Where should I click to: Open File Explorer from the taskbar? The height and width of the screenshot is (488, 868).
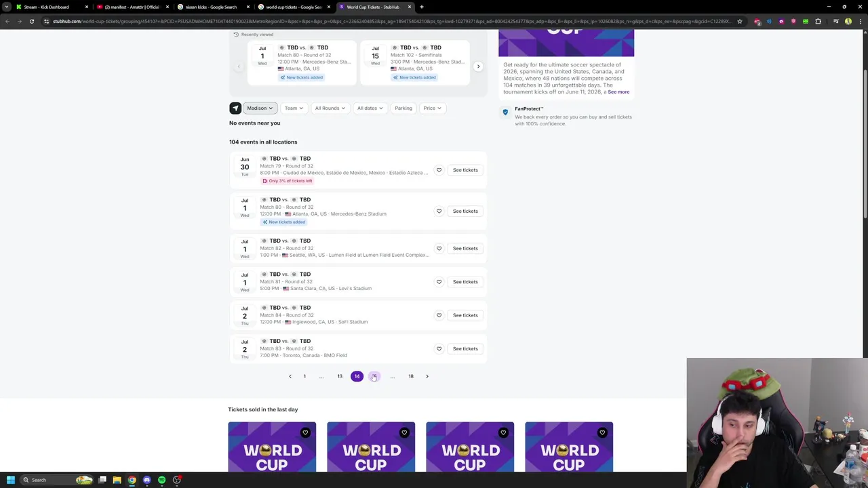click(117, 480)
